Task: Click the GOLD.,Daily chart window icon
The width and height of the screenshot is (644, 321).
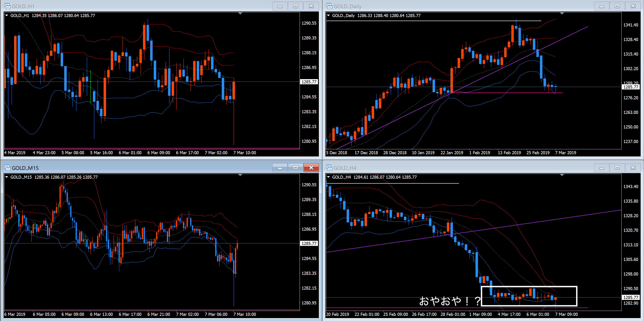Action: (329, 6)
